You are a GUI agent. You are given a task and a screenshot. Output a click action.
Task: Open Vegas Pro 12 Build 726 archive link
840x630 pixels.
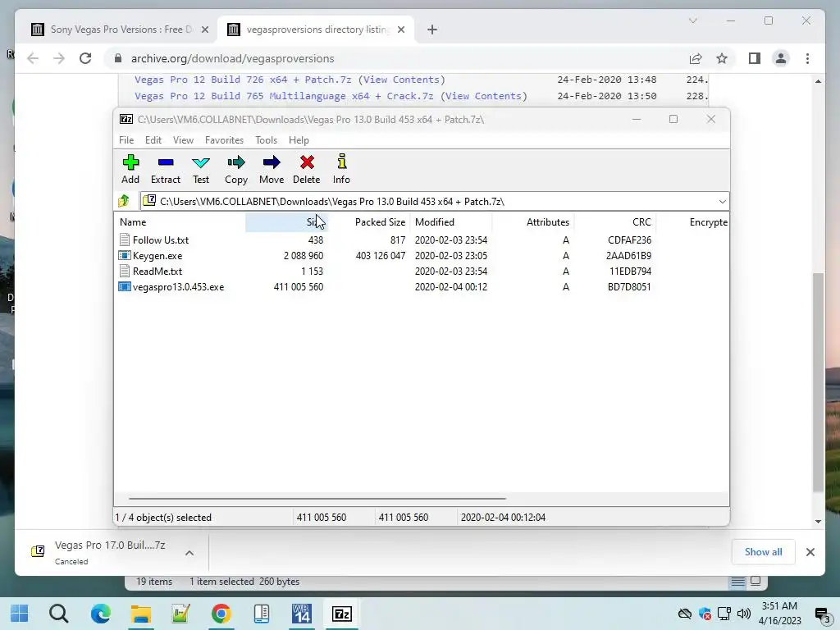click(243, 80)
